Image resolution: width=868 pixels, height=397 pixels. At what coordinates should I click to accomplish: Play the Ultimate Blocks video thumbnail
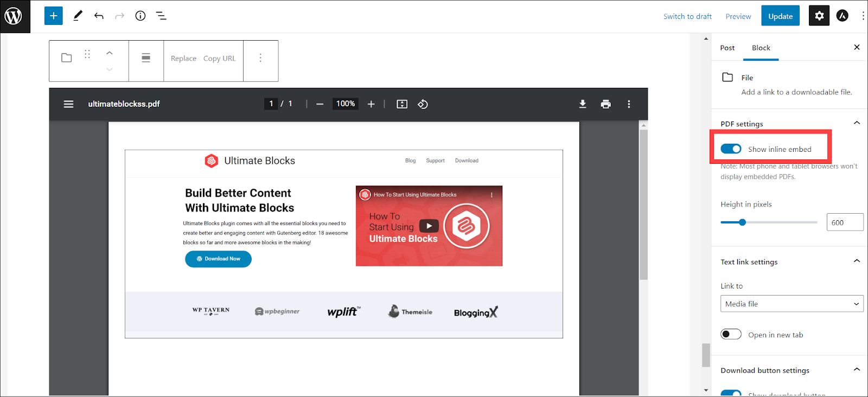tap(429, 226)
